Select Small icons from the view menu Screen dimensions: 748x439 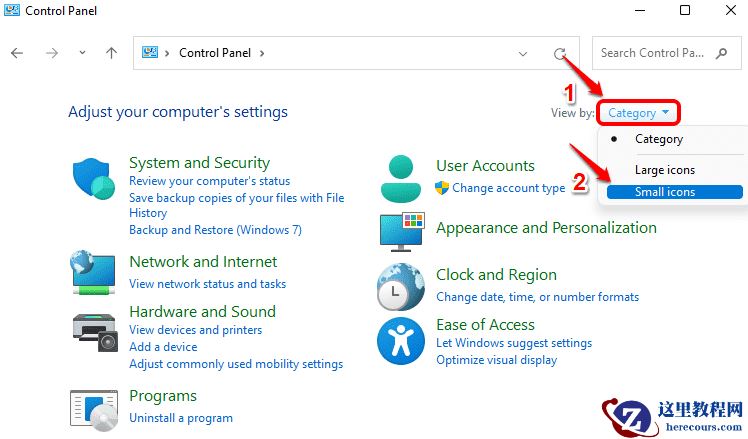point(665,192)
